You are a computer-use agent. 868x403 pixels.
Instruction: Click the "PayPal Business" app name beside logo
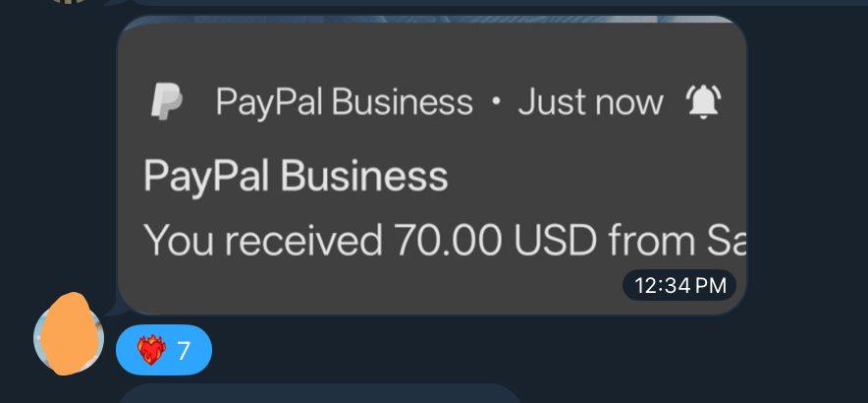(x=345, y=102)
